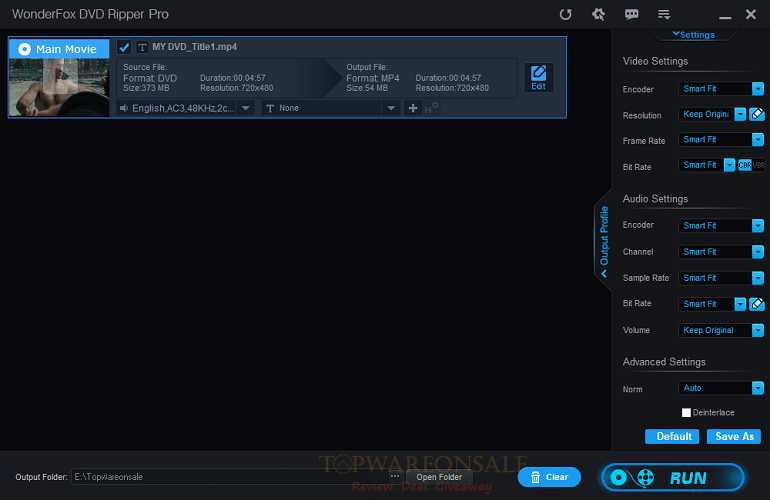Open the feedback chat bubble icon

tap(632, 14)
